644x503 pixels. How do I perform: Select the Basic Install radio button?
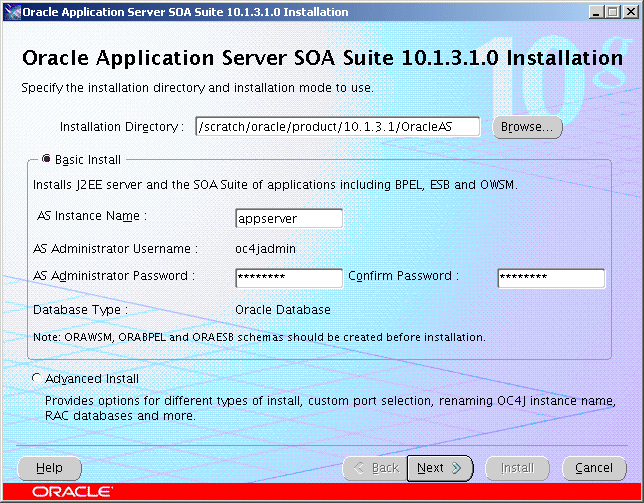(46, 158)
